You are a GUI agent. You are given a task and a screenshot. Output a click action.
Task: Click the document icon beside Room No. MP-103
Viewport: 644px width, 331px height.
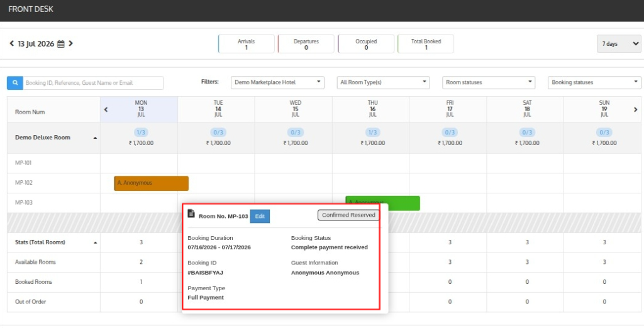tap(191, 214)
